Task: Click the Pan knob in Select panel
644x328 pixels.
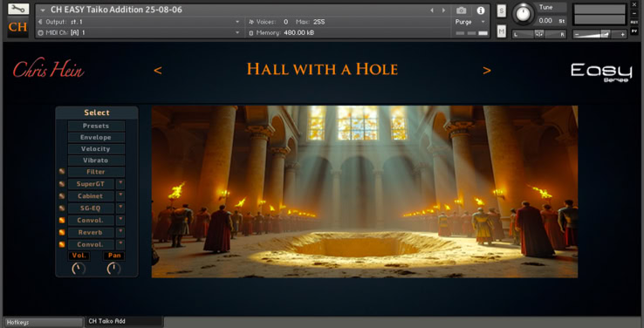Action: [113, 269]
